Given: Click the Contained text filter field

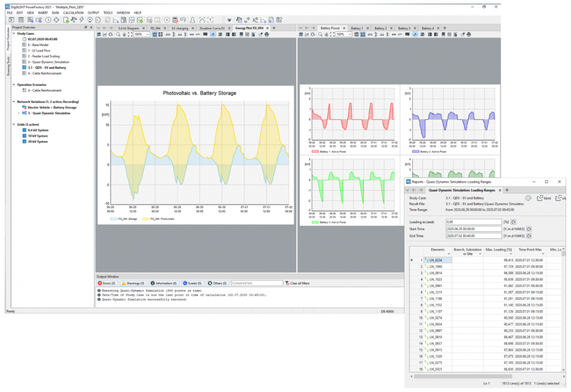Looking at the screenshot, I should (257, 283).
